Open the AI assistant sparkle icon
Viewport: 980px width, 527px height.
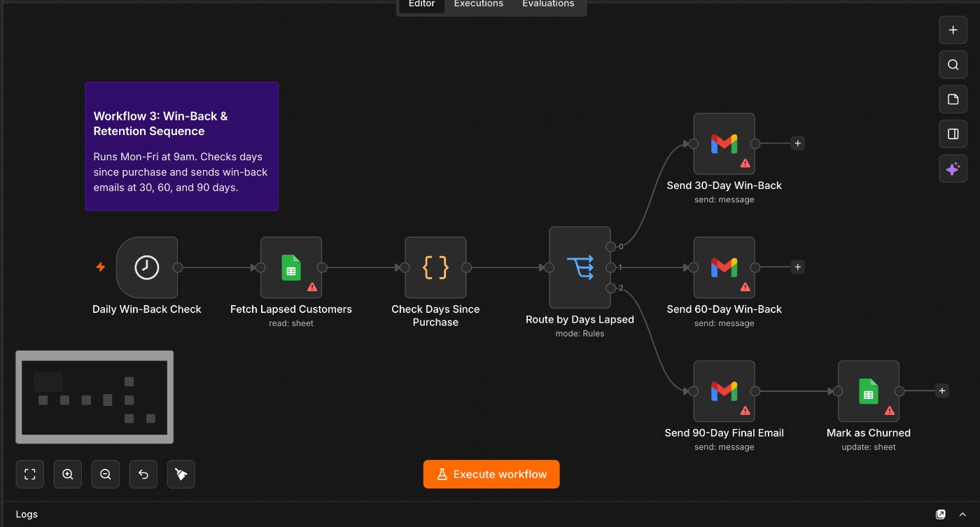coord(953,169)
